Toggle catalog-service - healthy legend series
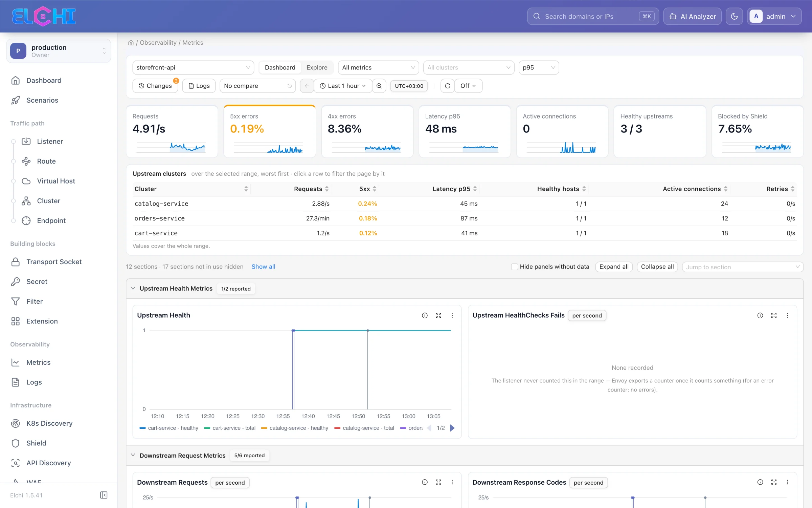 [295, 428]
